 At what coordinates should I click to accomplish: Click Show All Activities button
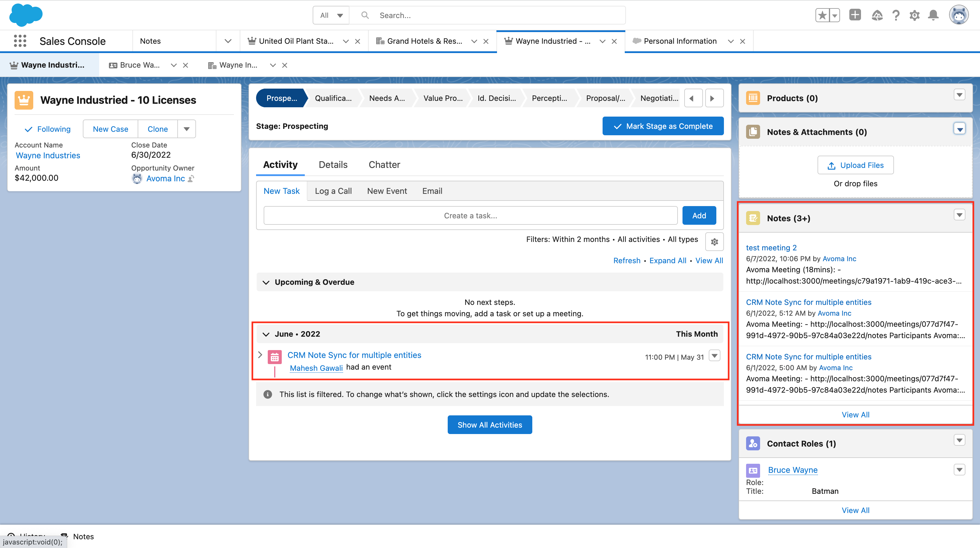(490, 425)
